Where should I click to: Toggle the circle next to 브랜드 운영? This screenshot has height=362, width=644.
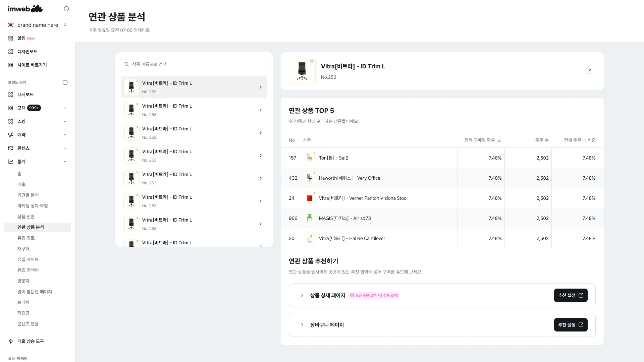pyautogui.click(x=65, y=82)
